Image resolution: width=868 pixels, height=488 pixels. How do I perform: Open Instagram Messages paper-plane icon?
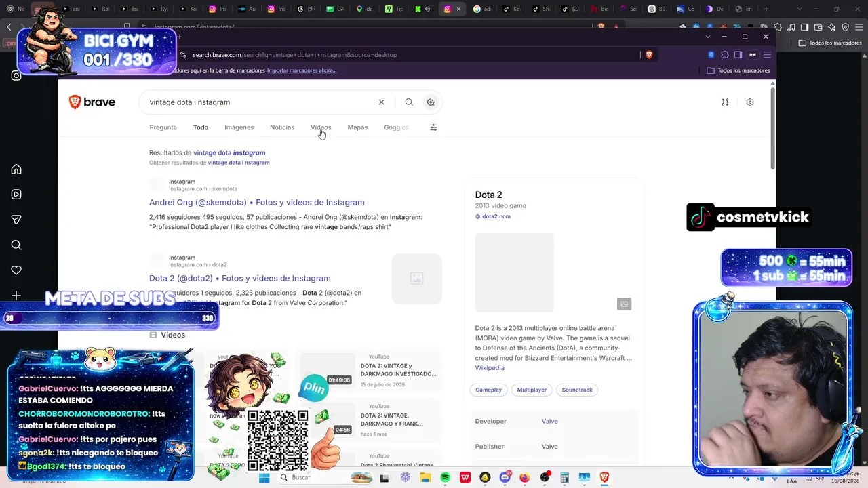[16, 220]
